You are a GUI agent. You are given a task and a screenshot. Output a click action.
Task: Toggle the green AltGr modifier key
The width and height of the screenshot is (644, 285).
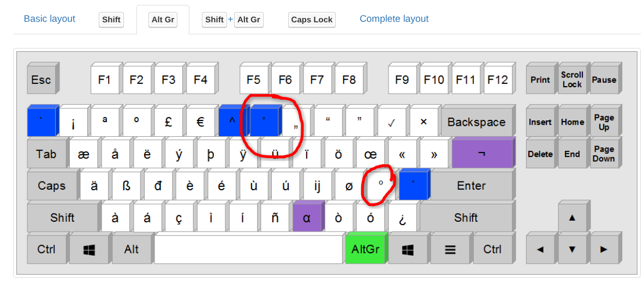(365, 250)
